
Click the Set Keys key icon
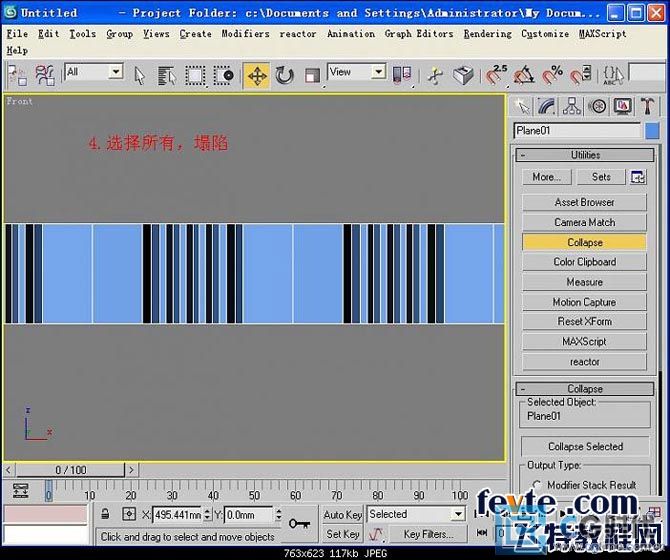[300, 524]
